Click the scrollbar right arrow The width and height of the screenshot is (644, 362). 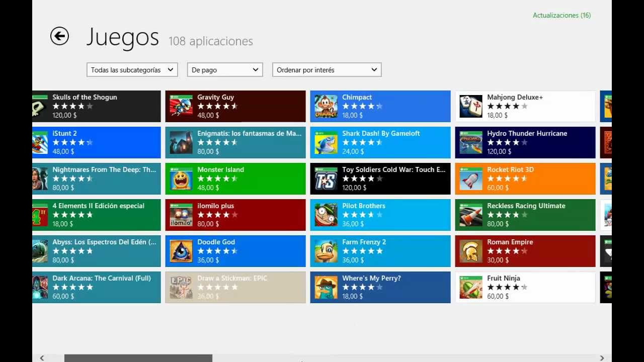coord(602,358)
